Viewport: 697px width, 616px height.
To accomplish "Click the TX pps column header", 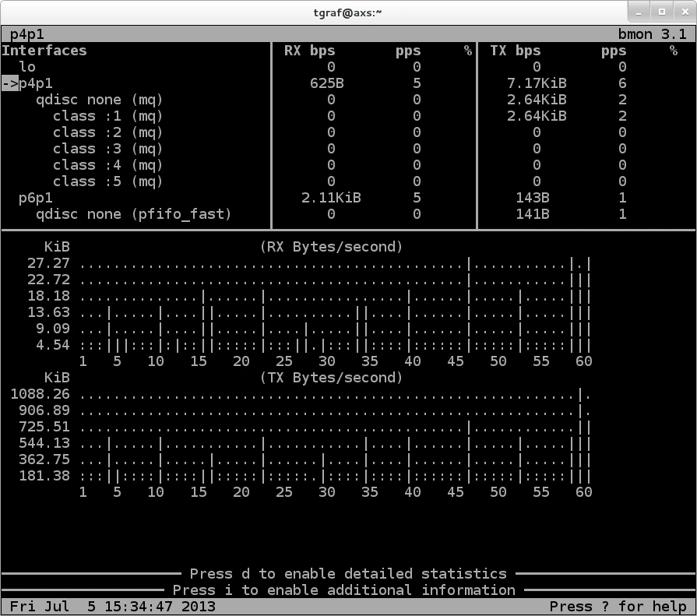I will click(614, 51).
